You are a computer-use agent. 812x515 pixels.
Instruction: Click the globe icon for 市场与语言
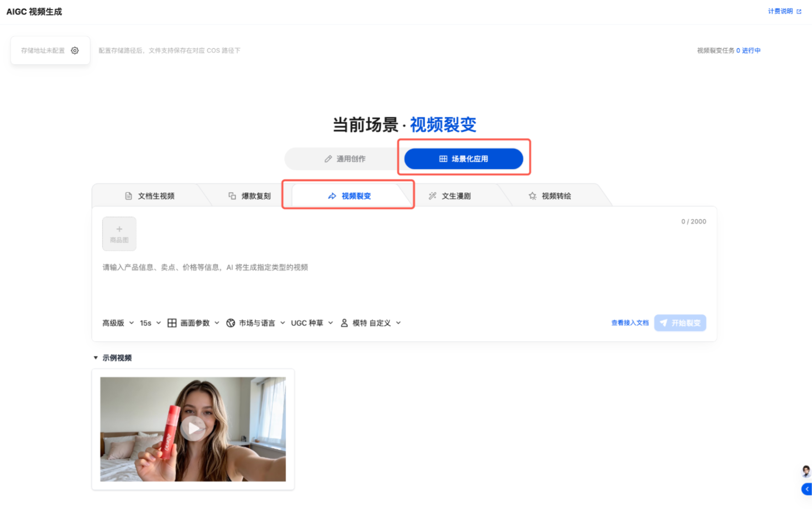click(231, 323)
